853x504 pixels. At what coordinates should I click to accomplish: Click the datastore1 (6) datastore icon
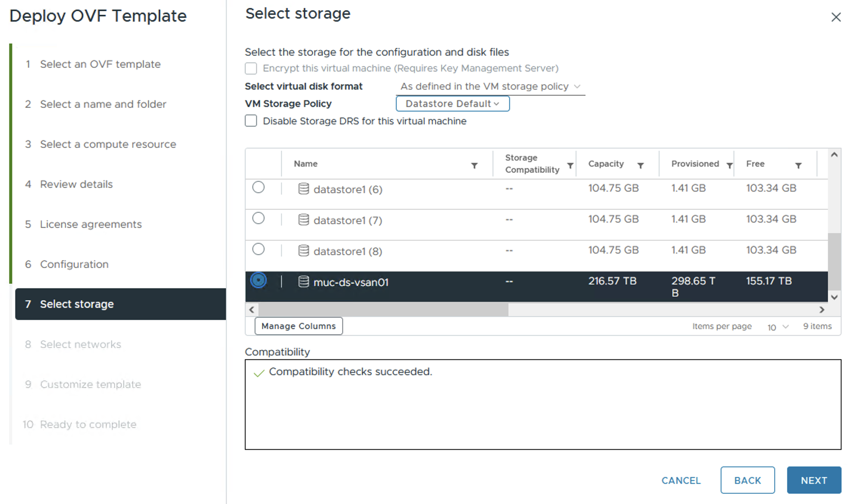click(303, 189)
